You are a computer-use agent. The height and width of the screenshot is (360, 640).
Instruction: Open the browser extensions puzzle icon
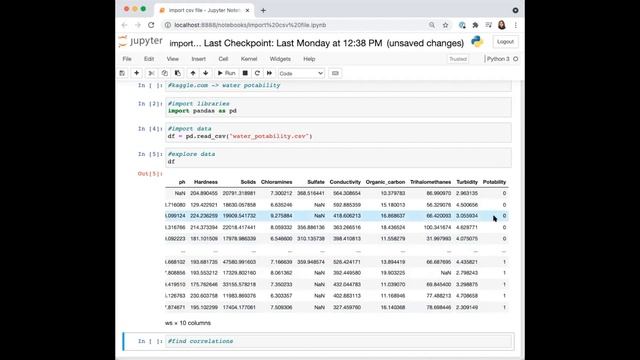point(475,25)
